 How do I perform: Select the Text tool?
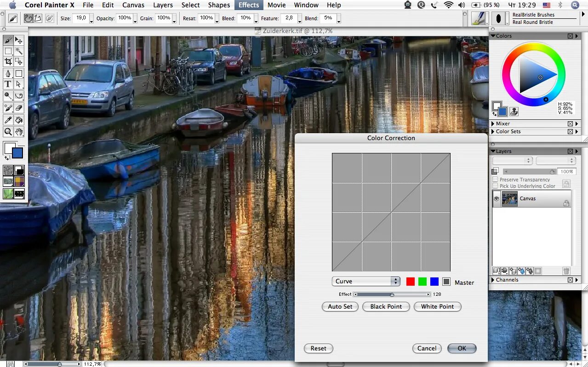pyautogui.click(x=8, y=84)
